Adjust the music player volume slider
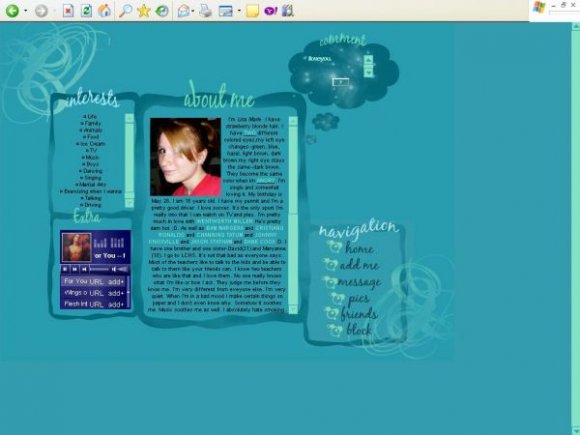Image resolution: width=580 pixels, height=435 pixels. [121, 269]
